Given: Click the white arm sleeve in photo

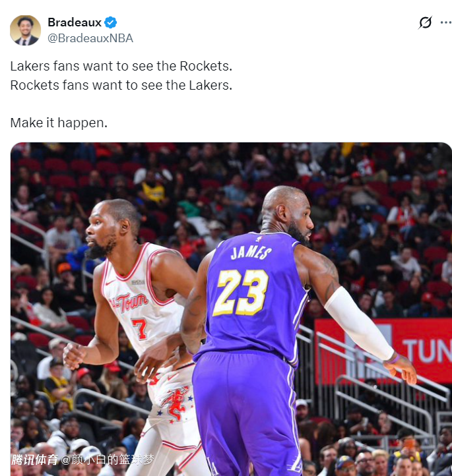Looking at the screenshot, I should pos(359,323).
